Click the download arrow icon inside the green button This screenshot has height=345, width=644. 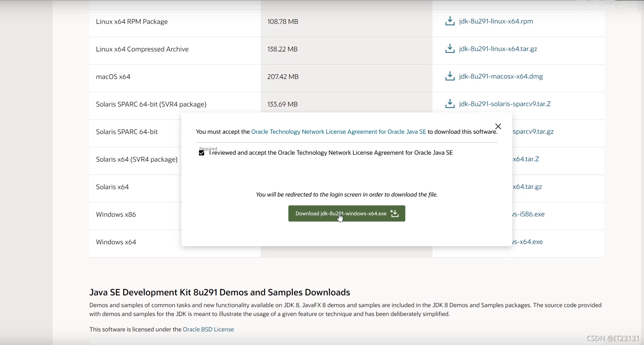[395, 213]
